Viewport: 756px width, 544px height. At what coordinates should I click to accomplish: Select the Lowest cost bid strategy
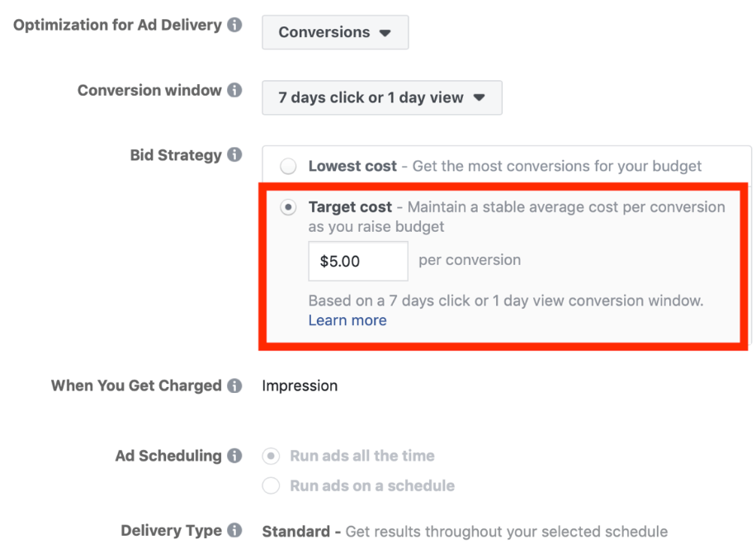[288, 167]
